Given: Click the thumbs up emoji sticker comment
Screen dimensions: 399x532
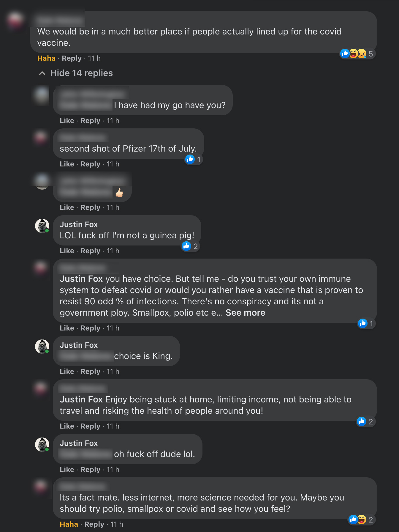Looking at the screenshot, I should click(x=119, y=193).
